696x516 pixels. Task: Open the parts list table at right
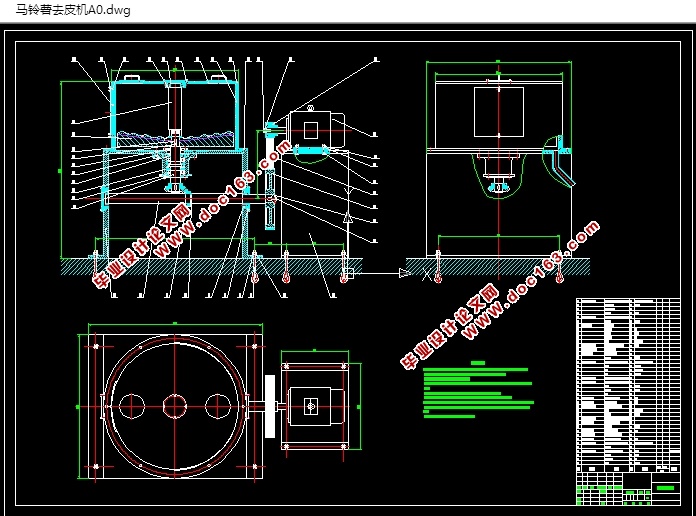(x=628, y=385)
